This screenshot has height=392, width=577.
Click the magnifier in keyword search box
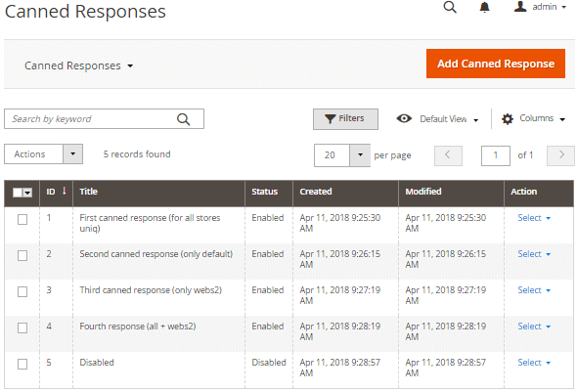point(183,119)
